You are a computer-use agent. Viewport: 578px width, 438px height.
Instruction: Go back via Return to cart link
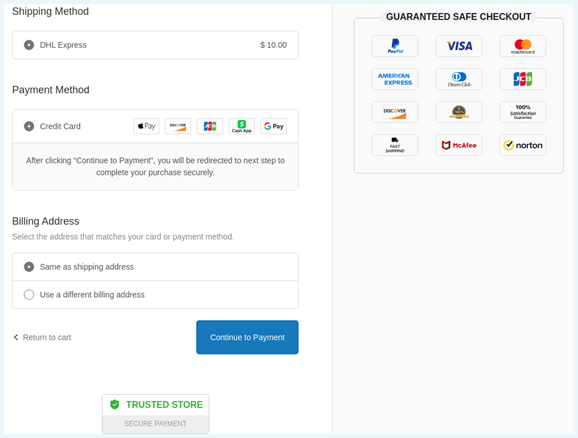click(x=47, y=337)
